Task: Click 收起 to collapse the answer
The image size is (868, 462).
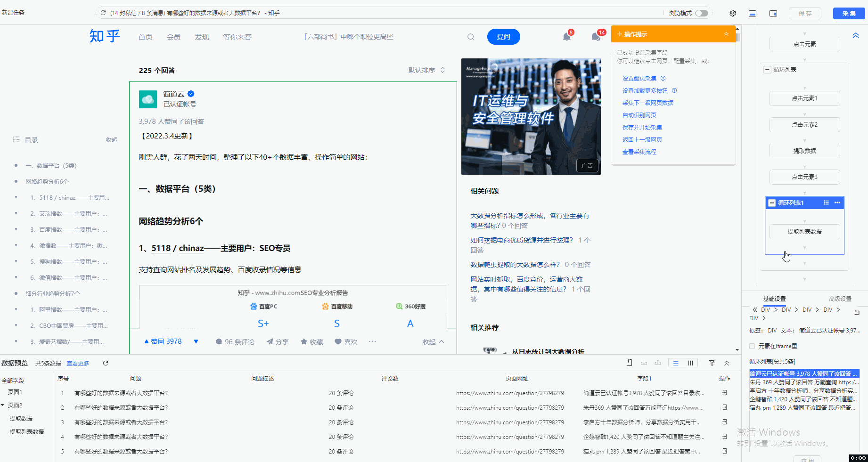Action: pos(433,341)
